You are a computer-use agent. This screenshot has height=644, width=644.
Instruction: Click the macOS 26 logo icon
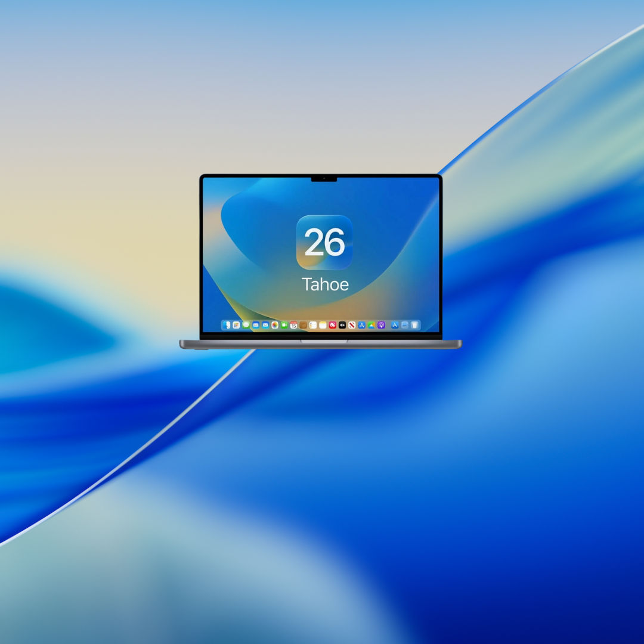[x=324, y=242]
